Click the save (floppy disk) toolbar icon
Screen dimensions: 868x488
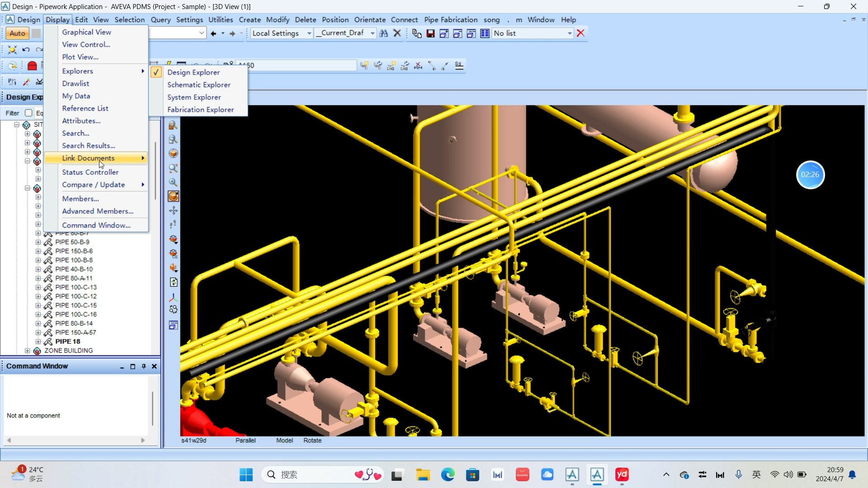tap(430, 33)
